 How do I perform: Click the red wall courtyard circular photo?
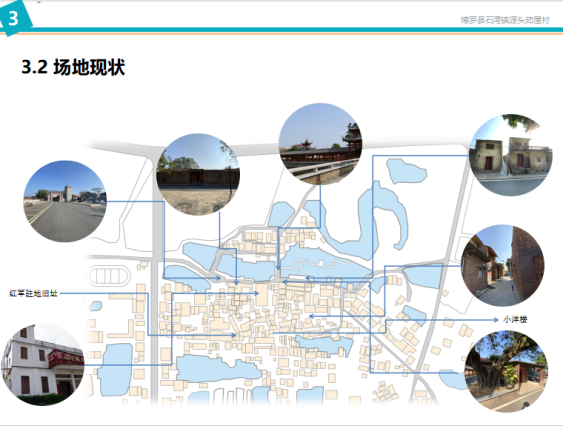click(x=198, y=175)
